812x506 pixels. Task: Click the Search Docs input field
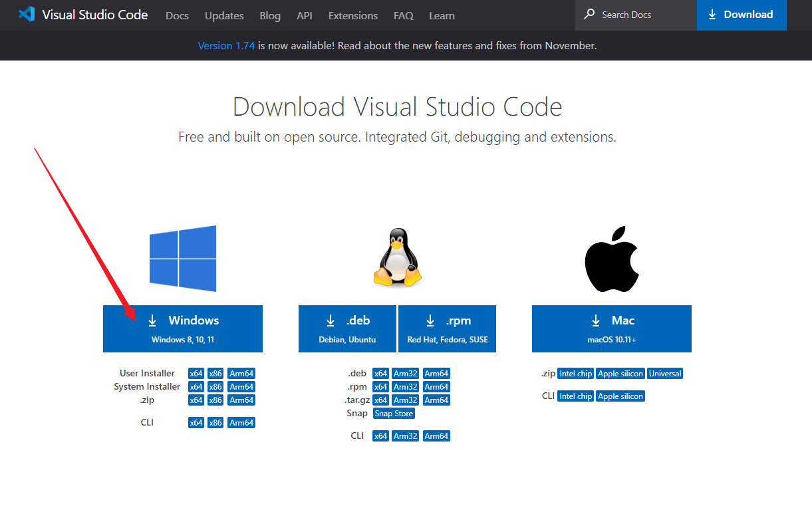click(636, 15)
